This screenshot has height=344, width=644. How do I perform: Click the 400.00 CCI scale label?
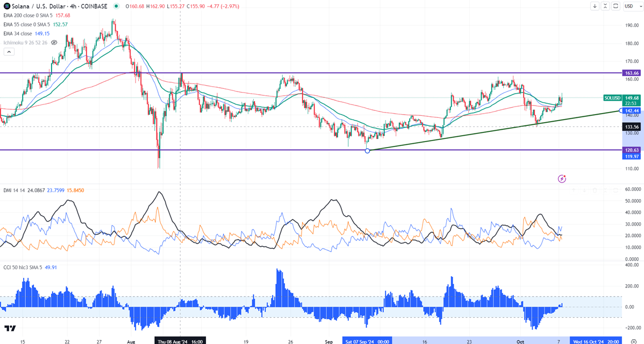(x=632, y=265)
